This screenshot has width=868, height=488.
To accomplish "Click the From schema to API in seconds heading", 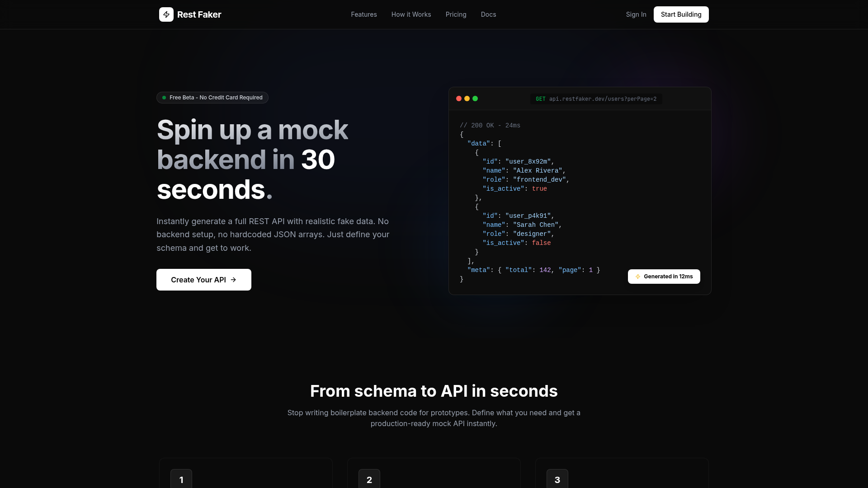I will point(434,391).
